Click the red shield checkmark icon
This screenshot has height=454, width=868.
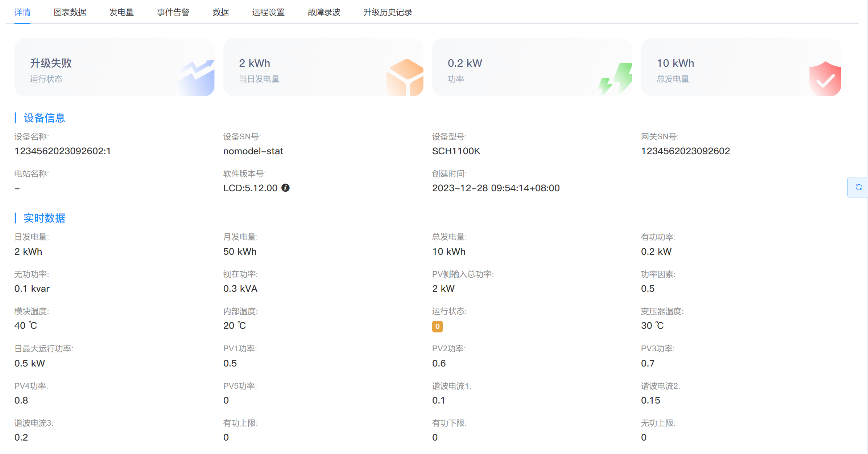pyautogui.click(x=825, y=78)
